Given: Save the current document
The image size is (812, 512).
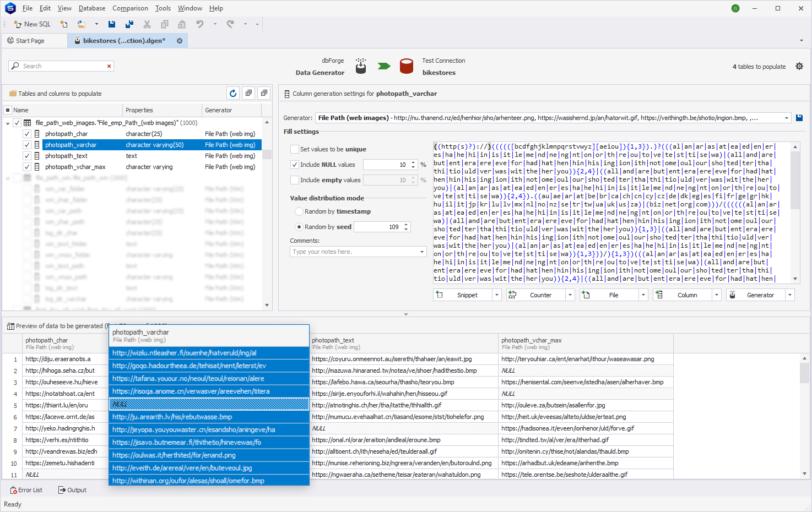Looking at the screenshot, I should click(112, 24).
